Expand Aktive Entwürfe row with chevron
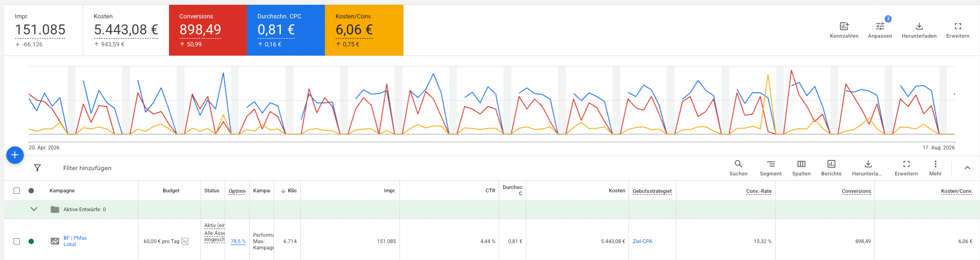The image size is (980, 260). coord(34,209)
